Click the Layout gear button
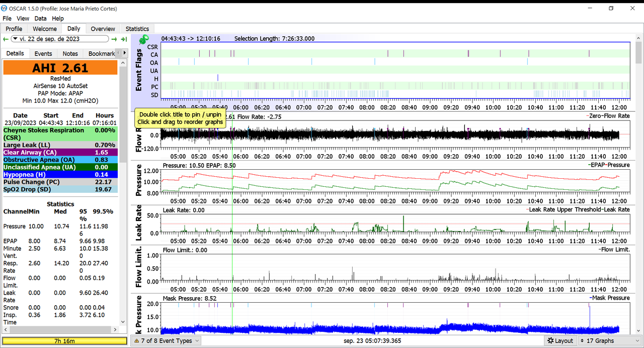The width and height of the screenshot is (644, 348). (561, 340)
